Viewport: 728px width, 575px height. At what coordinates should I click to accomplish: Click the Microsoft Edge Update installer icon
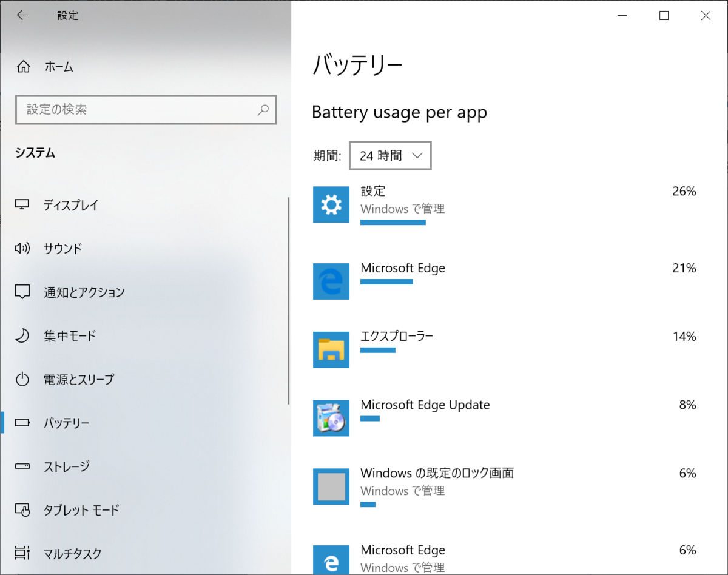coord(331,419)
